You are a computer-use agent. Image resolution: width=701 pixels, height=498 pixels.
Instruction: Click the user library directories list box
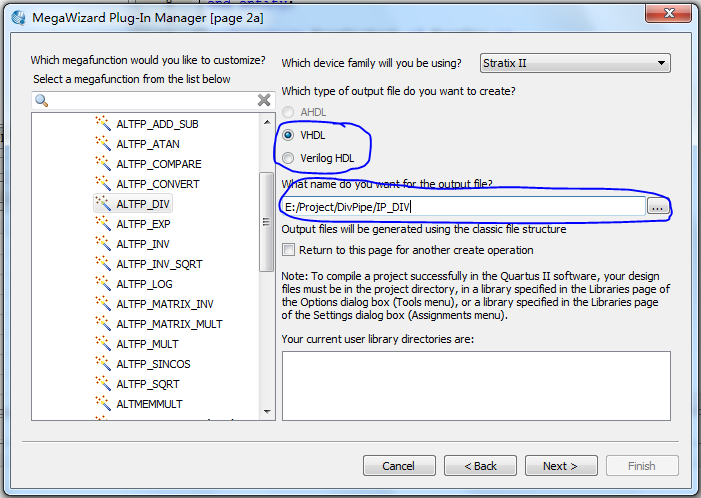coord(476,386)
